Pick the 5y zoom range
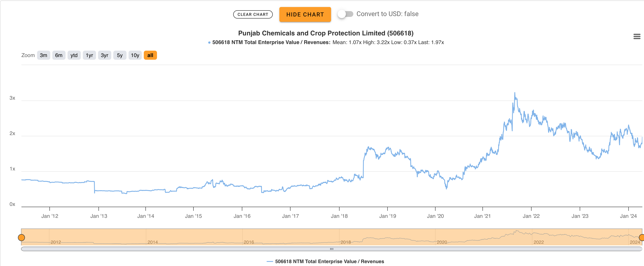Screen dimensions: 644x266 coord(120,55)
